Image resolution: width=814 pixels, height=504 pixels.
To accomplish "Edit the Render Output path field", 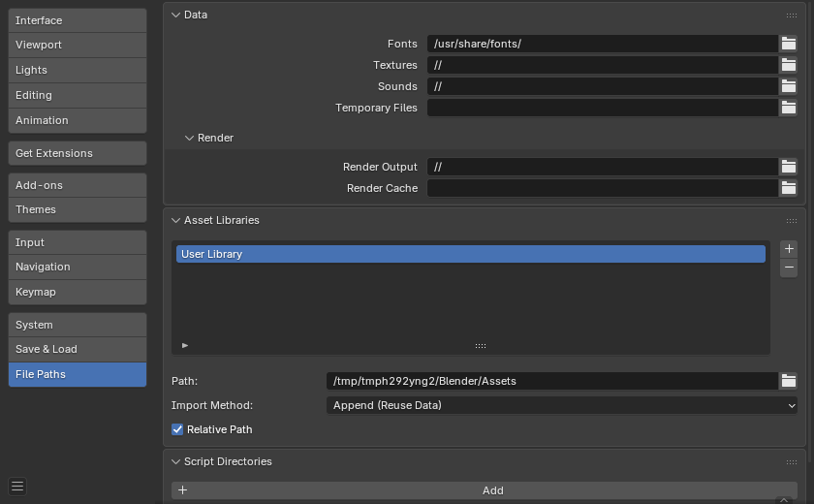I will pyautogui.click(x=603, y=167).
